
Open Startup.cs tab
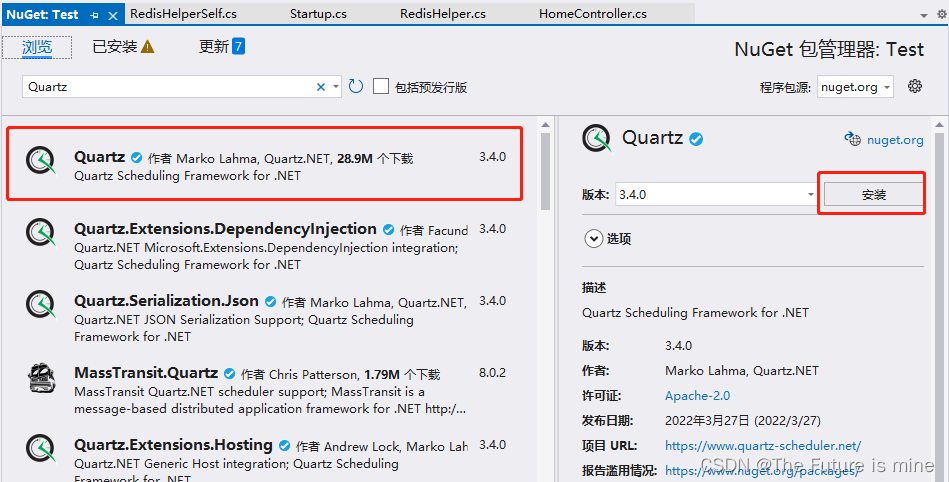coord(318,13)
